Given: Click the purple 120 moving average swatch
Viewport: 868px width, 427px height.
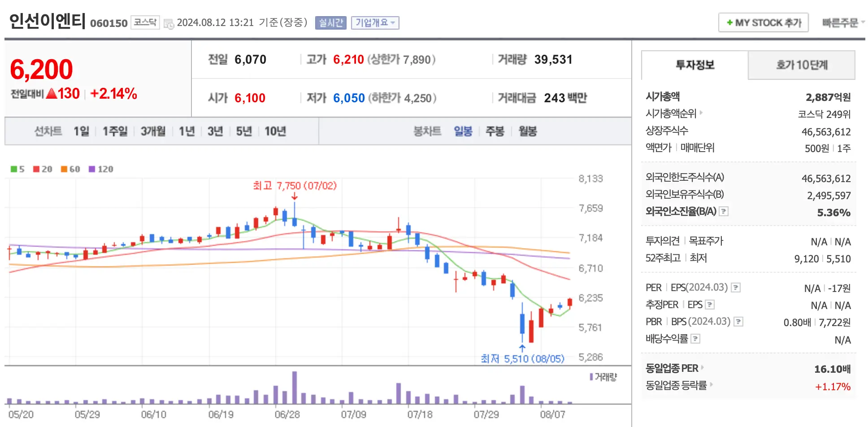Looking at the screenshot, I should [x=92, y=169].
